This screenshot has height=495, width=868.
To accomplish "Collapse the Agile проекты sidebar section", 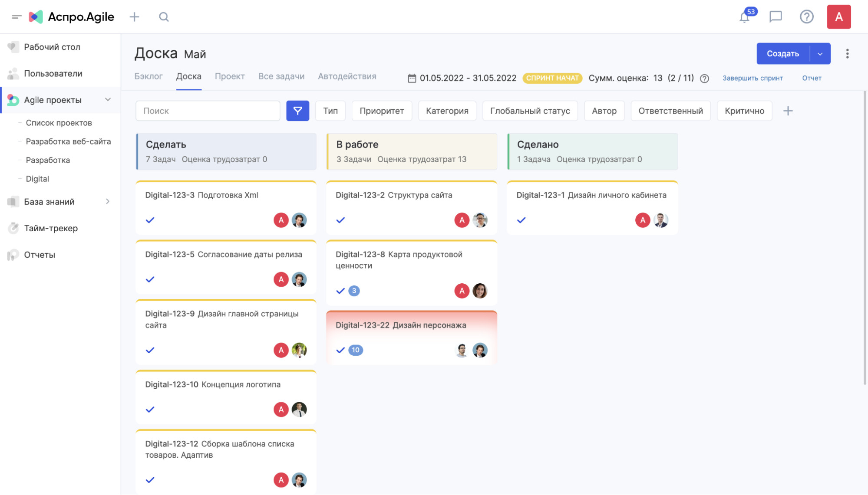I will 108,100.
